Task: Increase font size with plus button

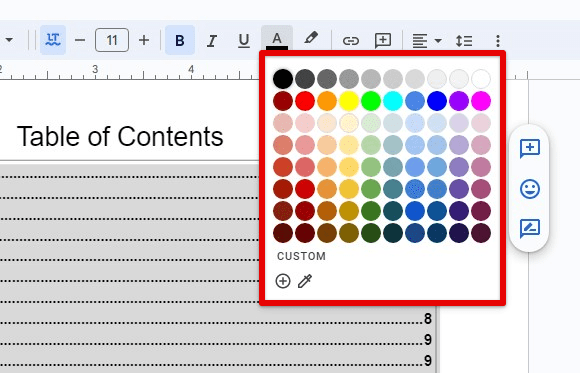Action: [x=144, y=40]
